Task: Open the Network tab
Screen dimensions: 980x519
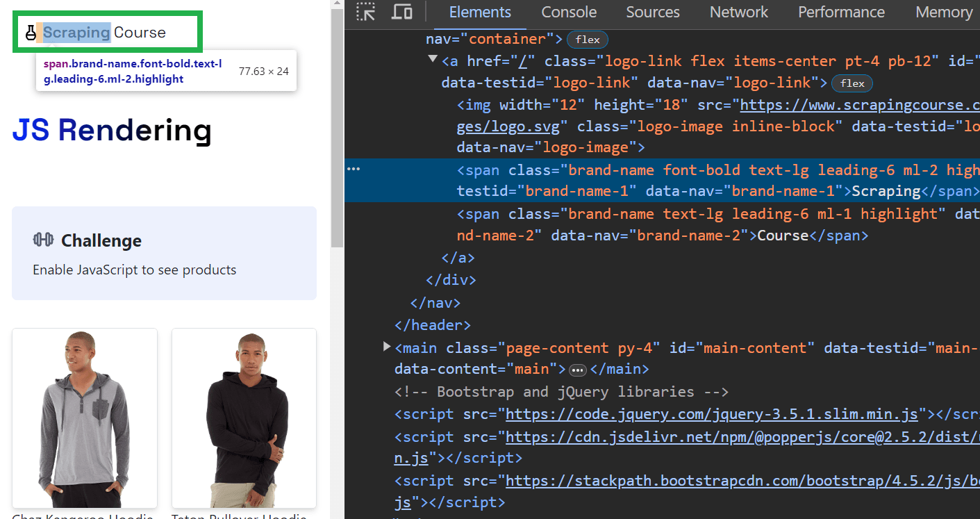Action: [739, 12]
